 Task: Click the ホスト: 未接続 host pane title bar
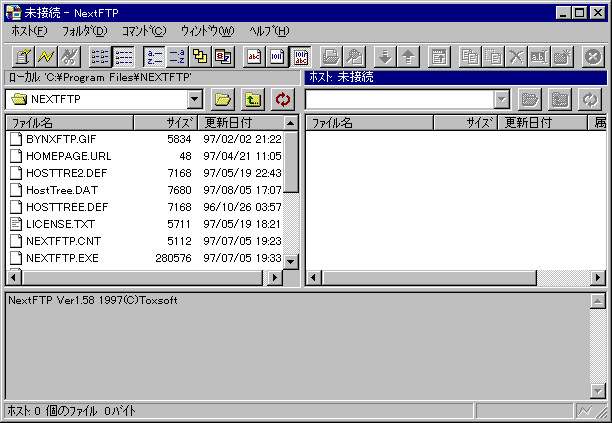[x=456, y=77]
